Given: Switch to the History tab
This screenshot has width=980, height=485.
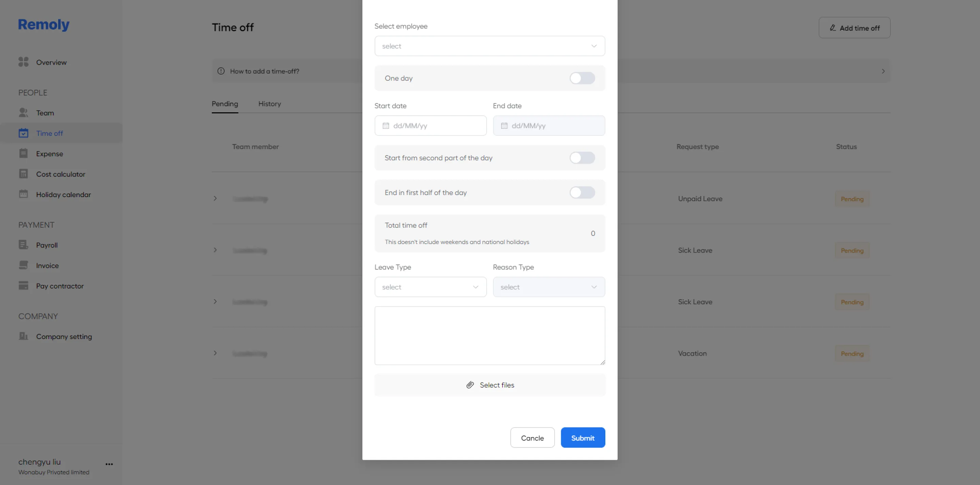Looking at the screenshot, I should [x=269, y=104].
